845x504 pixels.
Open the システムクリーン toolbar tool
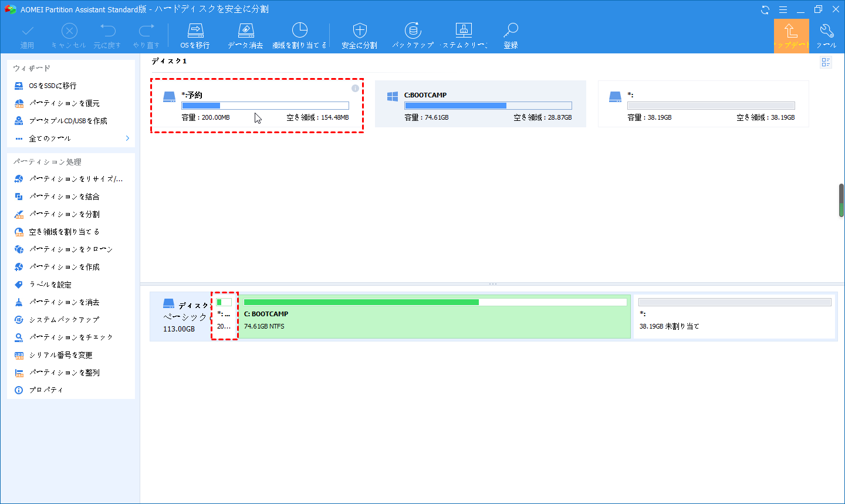464,36
